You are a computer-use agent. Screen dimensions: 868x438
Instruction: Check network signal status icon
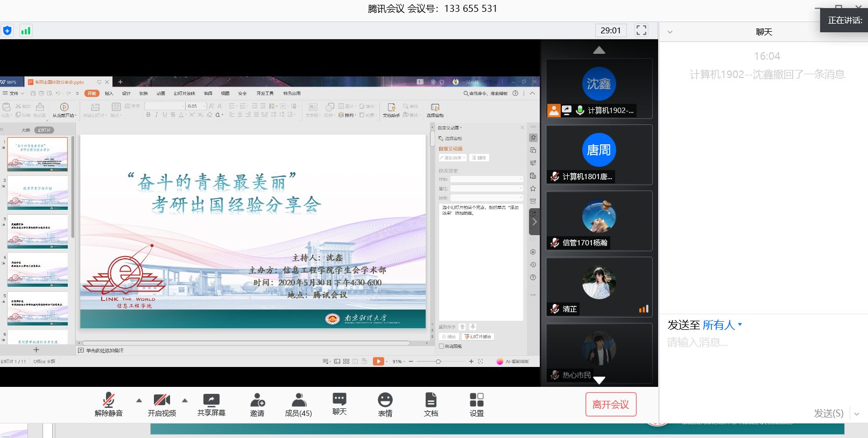(x=25, y=31)
